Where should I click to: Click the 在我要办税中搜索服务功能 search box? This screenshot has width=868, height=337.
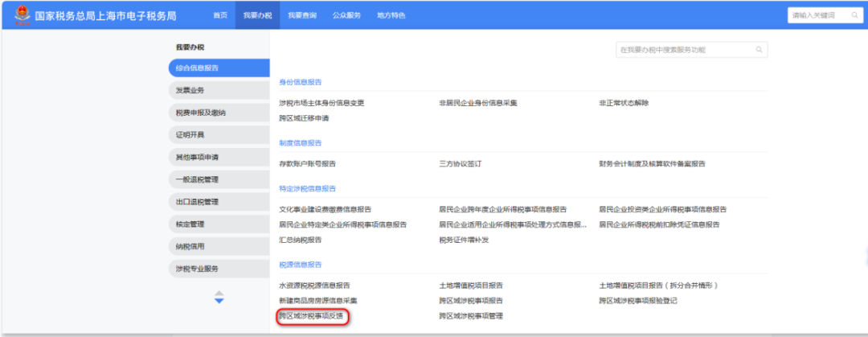coord(683,50)
